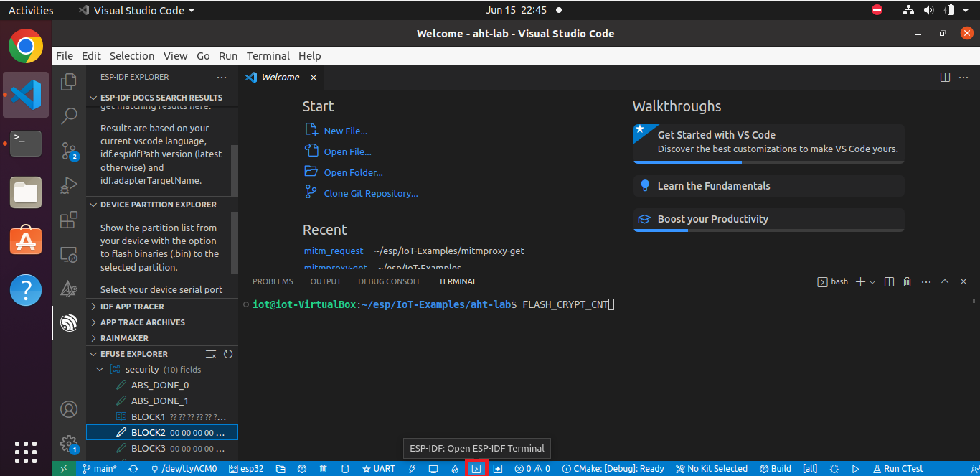Open Learn the Fundamentals walkthrough
Viewport: 980px width, 476px height.
768,186
